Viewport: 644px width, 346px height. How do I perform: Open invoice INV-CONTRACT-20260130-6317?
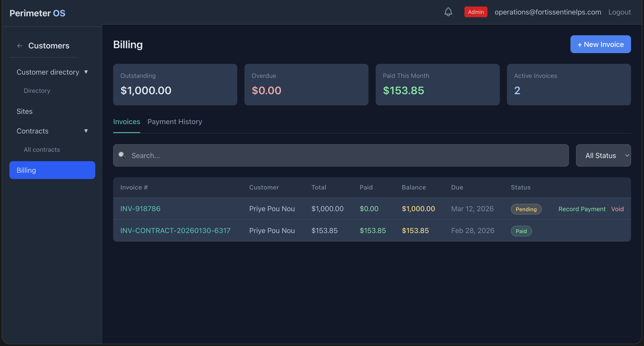click(175, 230)
